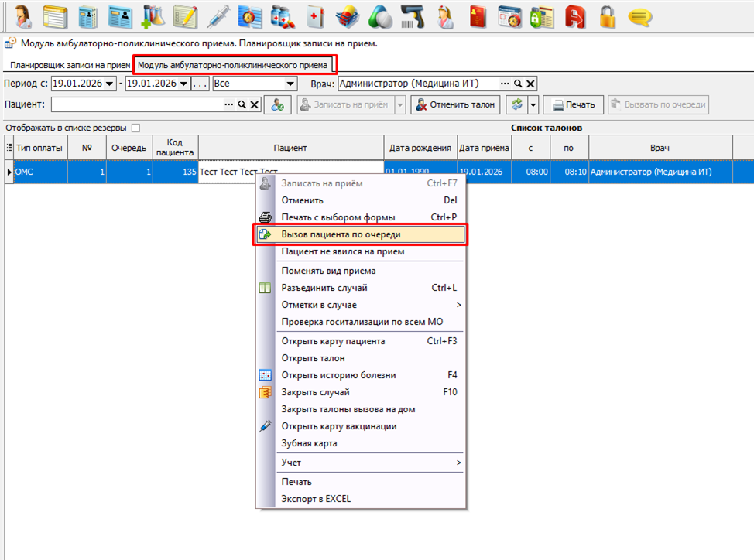Enable 'Отображать в списке резервы' checkbox
Viewport: 754px width, 560px height.
[x=136, y=128]
